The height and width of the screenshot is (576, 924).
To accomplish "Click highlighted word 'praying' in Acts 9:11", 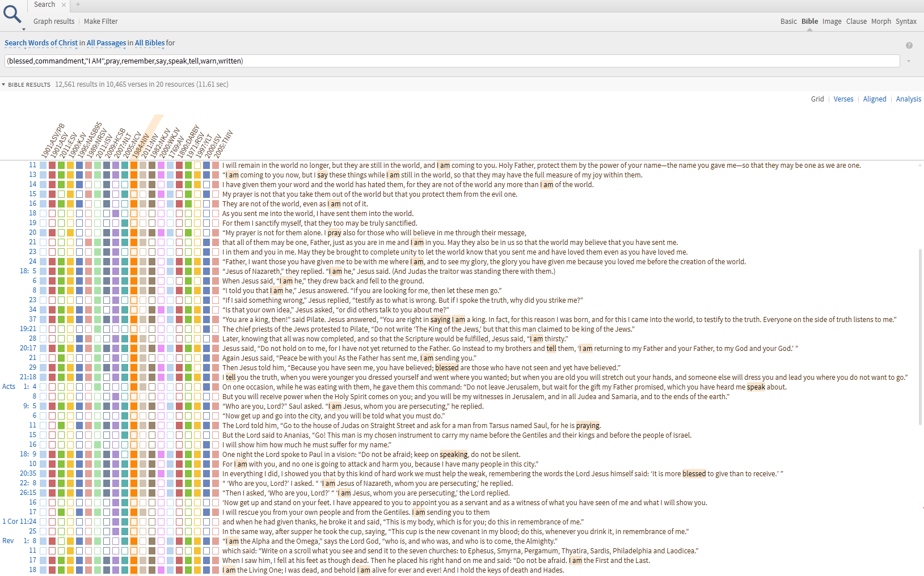I will [588, 426].
